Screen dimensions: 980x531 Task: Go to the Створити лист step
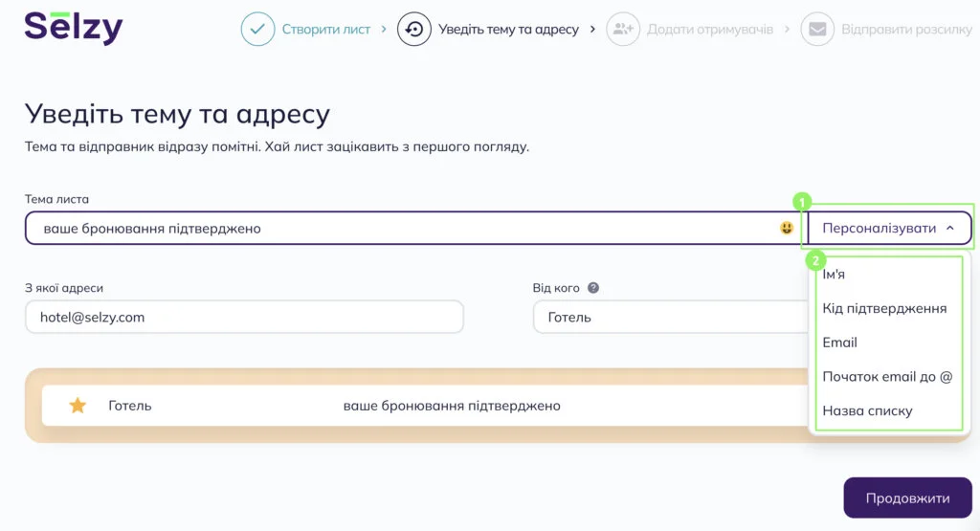pyautogui.click(x=325, y=30)
